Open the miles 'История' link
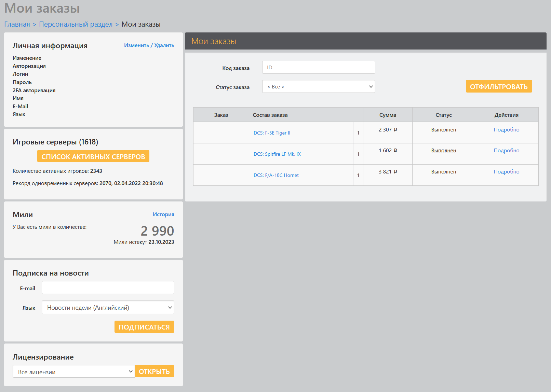 [163, 214]
